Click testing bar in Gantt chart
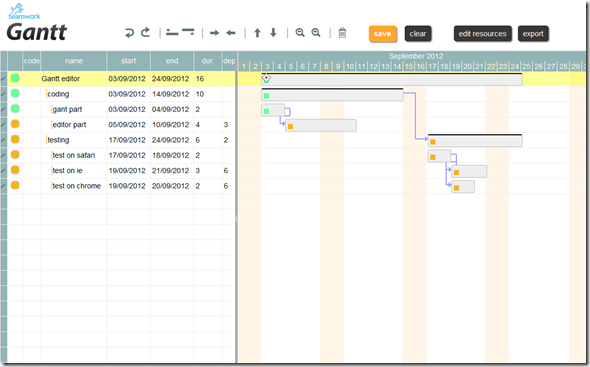This screenshot has width=590, height=367. click(475, 141)
